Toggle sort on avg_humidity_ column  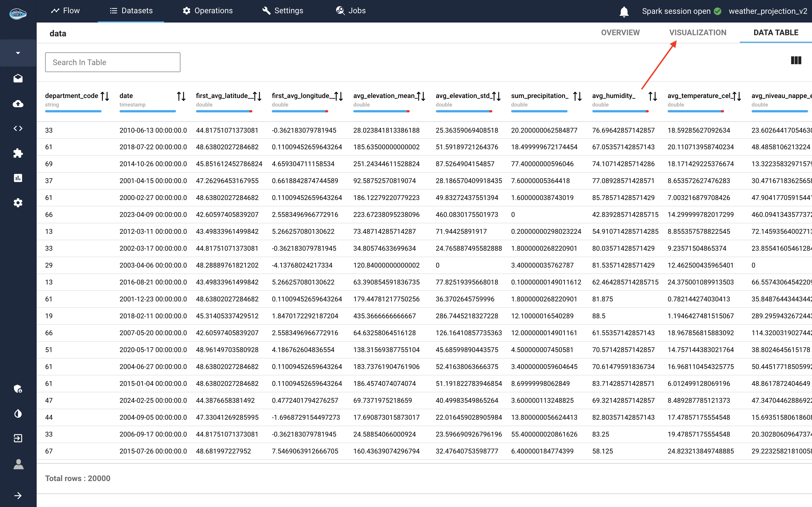click(653, 96)
